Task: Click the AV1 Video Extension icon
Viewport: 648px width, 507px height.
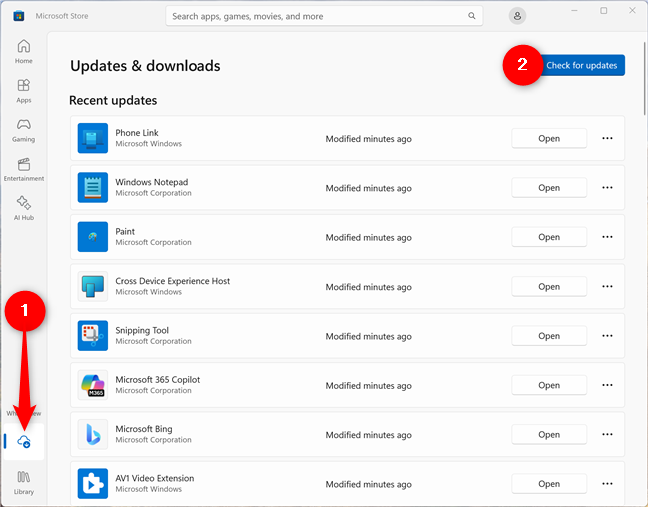Action: 93,483
